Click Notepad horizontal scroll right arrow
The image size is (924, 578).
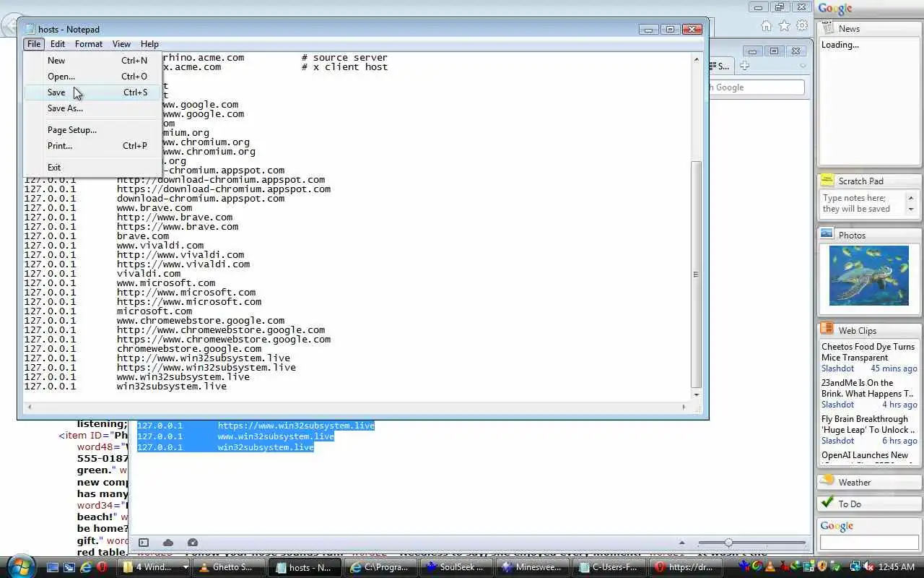pyautogui.click(x=684, y=407)
